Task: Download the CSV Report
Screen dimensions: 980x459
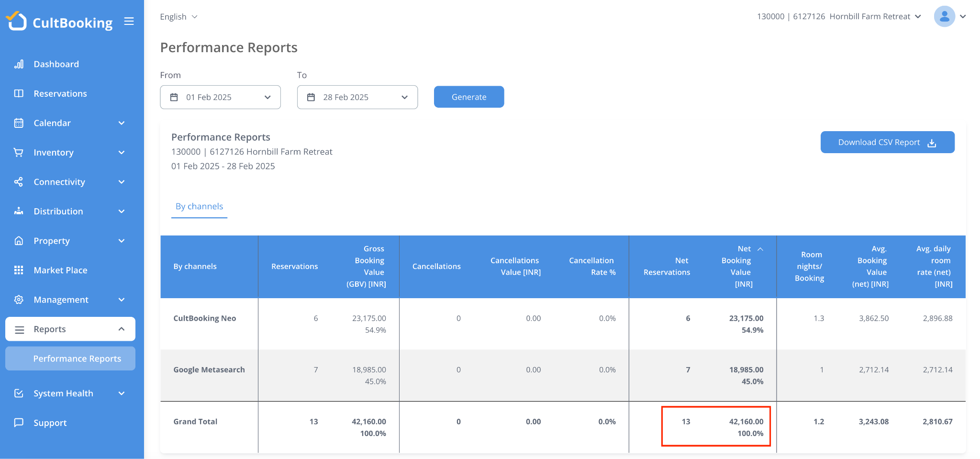Action: (x=887, y=142)
